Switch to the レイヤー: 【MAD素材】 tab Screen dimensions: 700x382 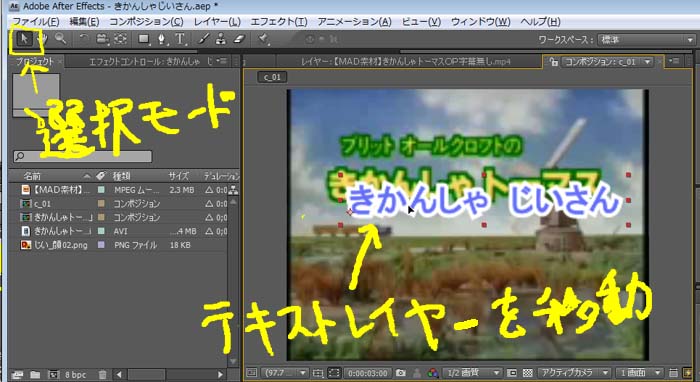pyautogui.click(x=405, y=62)
